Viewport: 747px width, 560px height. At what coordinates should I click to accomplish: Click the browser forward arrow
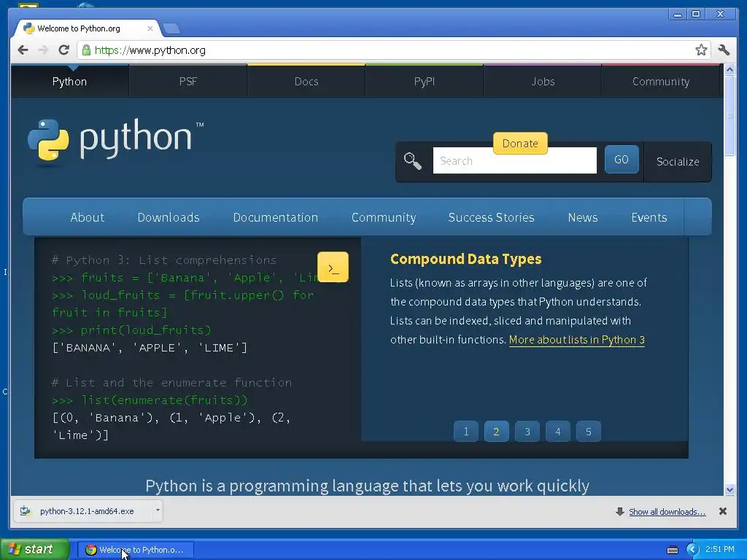(x=43, y=50)
